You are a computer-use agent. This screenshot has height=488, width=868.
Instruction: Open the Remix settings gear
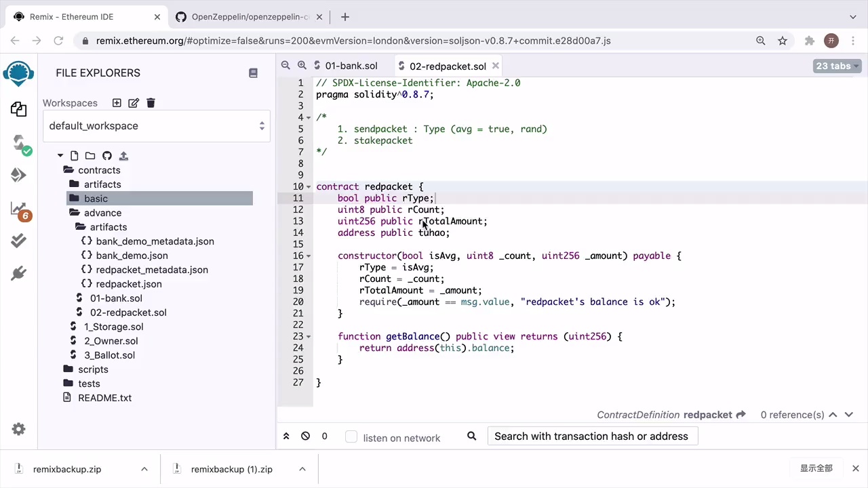(x=19, y=429)
